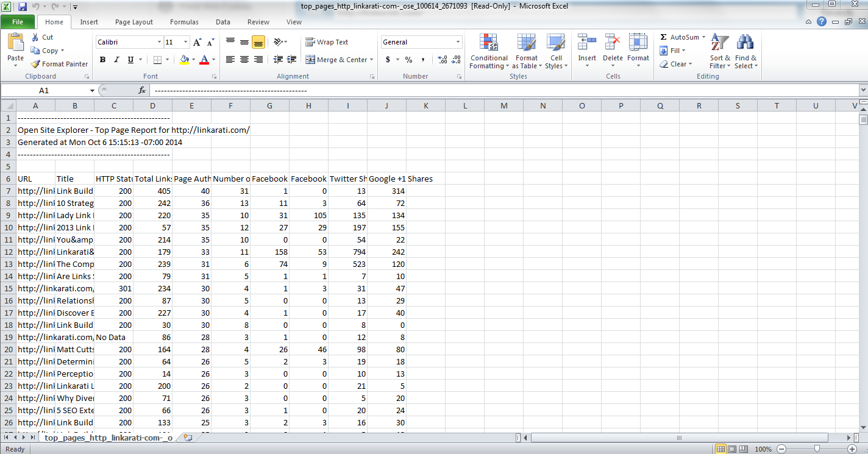Click the Decrease Font Size icon
This screenshot has width=868, height=454.
(x=210, y=42)
